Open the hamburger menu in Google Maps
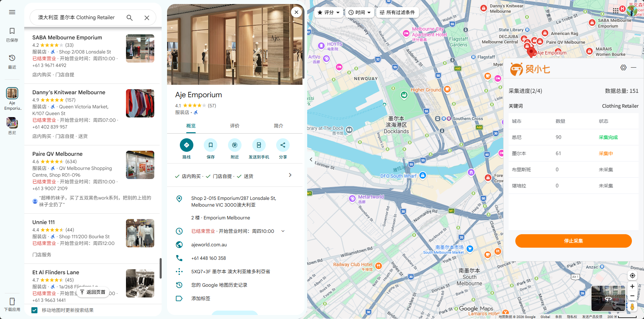Screen dimensions: 644x319 (12, 12)
